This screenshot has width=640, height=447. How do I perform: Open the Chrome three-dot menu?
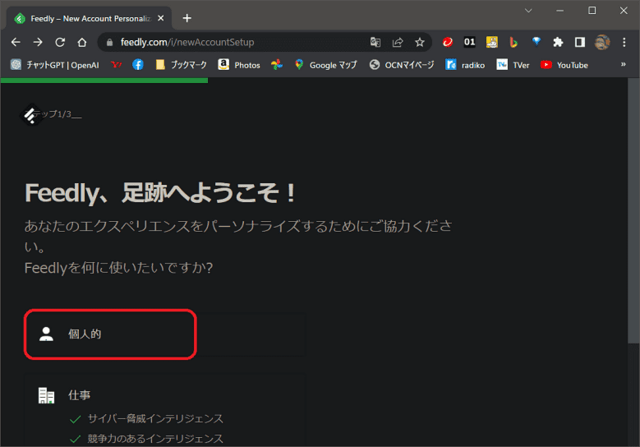pos(624,42)
